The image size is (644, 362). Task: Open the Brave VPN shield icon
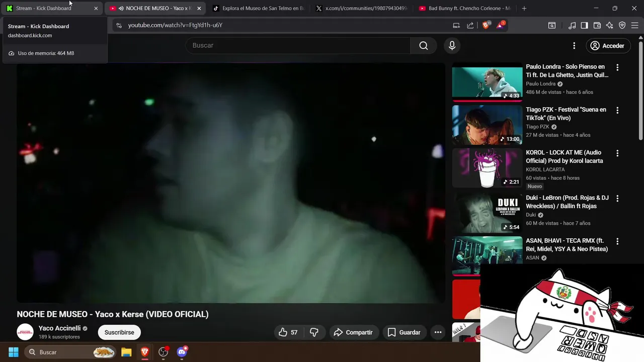click(x=622, y=25)
